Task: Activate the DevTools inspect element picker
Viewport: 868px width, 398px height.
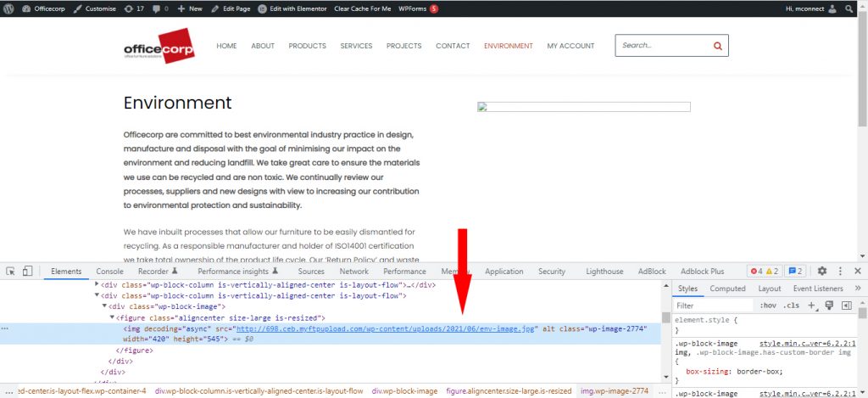Action: point(11,272)
